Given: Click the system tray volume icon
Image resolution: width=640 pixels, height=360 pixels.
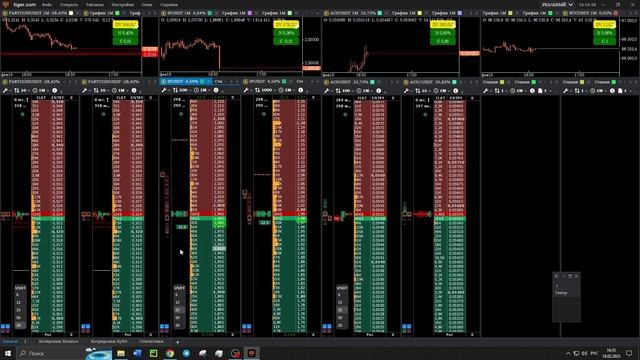Looking at the screenshot, I should pyautogui.click(x=584, y=353).
